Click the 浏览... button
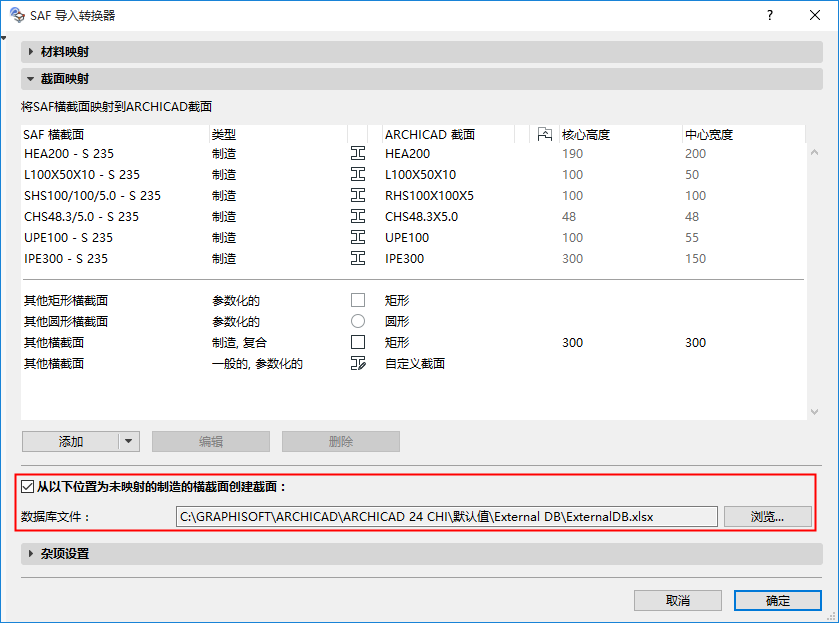The width and height of the screenshot is (839, 623). click(x=768, y=517)
